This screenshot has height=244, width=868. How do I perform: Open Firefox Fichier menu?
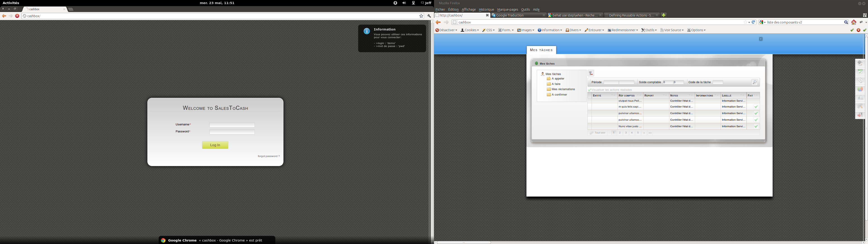(440, 10)
